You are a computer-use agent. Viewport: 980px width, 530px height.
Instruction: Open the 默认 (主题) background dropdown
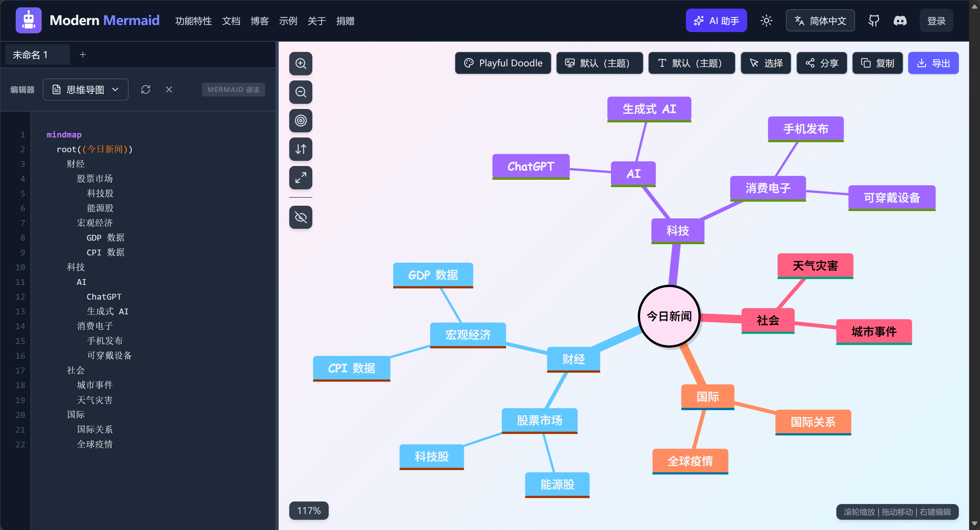point(600,63)
